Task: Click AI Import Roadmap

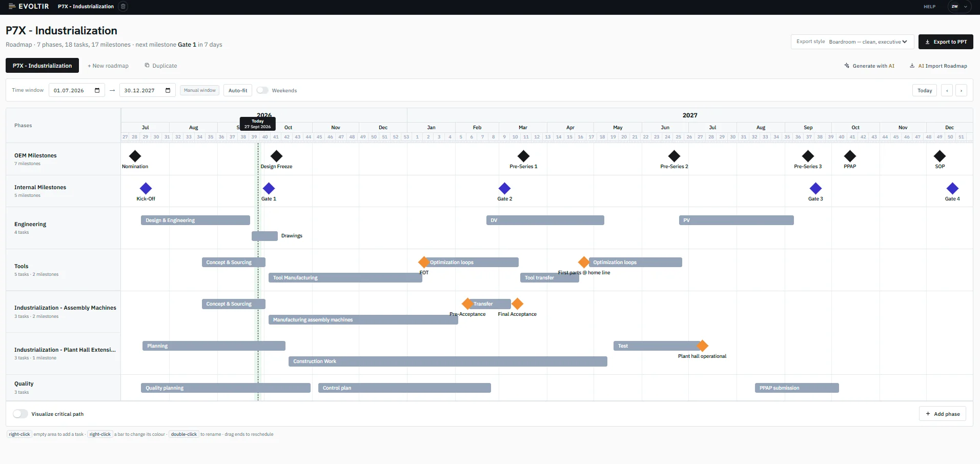Action: point(938,66)
